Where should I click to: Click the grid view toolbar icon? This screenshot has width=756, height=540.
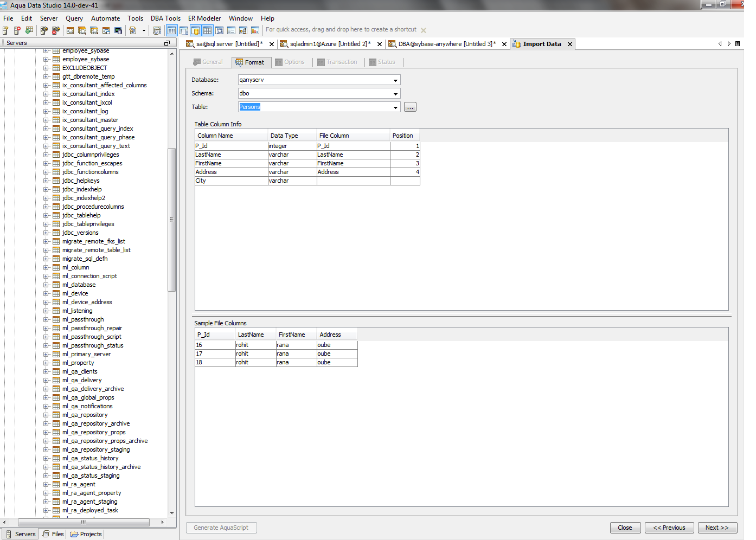click(x=207, y=30)
